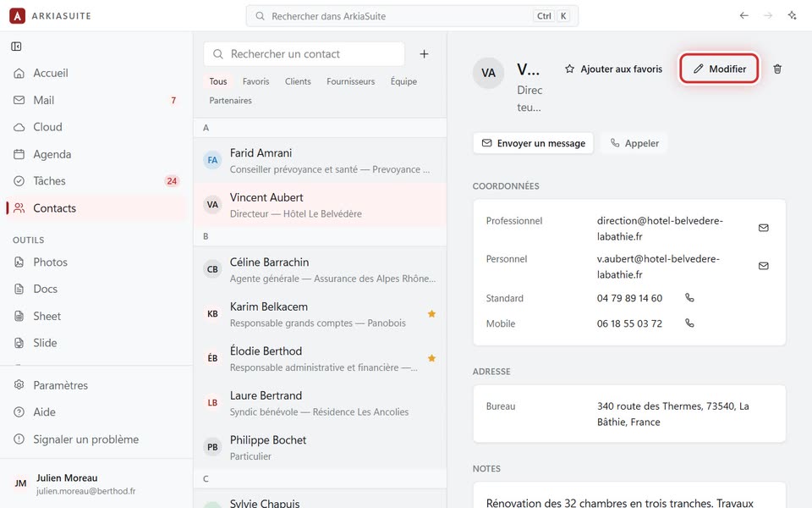This screenshot has width=812, height=508.
Task: Filter contacts by Fournisseurs
Action: [350, 81]
